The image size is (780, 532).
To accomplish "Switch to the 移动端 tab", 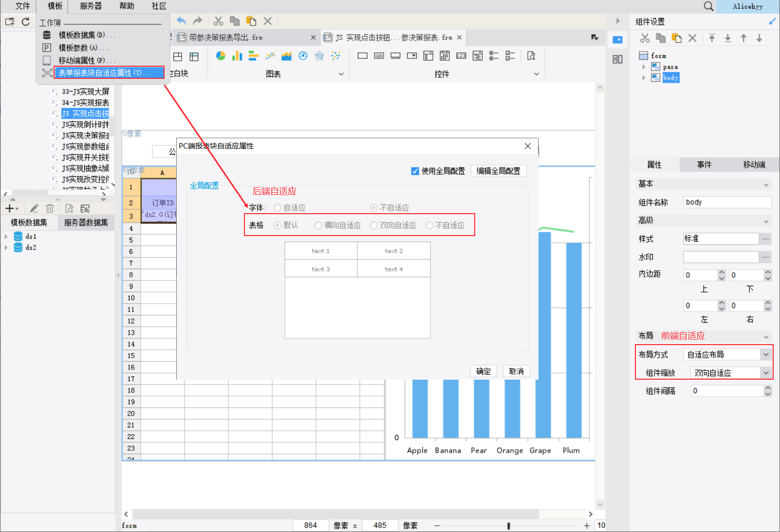I will (x=754, y=165).
